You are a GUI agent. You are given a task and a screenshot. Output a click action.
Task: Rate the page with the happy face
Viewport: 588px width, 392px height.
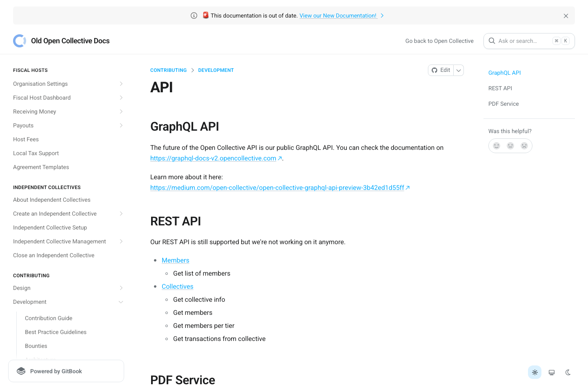(x=497, y=145)
